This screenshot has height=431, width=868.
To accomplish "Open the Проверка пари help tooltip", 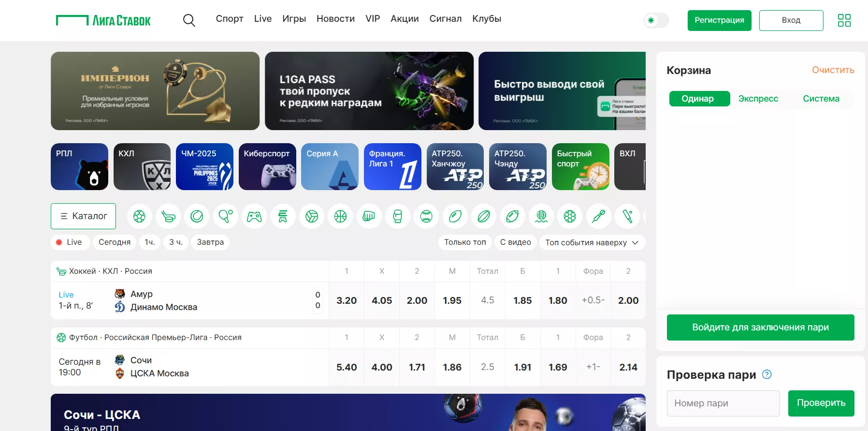I will point(767,374).
